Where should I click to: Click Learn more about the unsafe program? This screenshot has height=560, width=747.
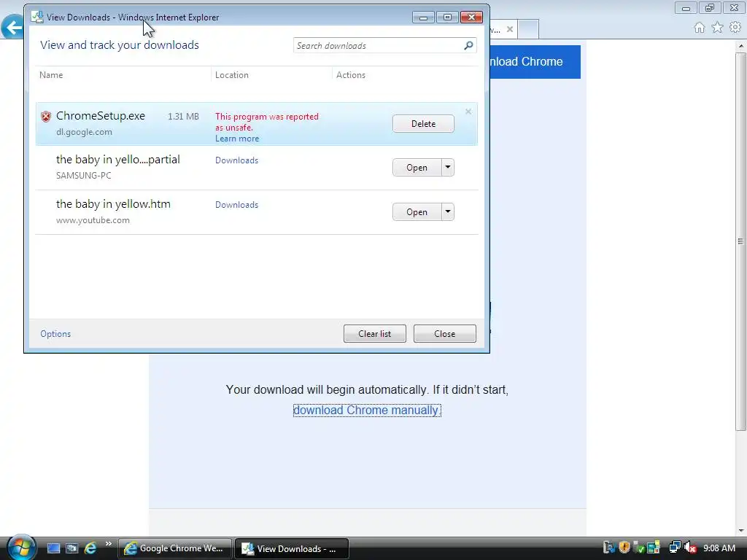[237, 139]
